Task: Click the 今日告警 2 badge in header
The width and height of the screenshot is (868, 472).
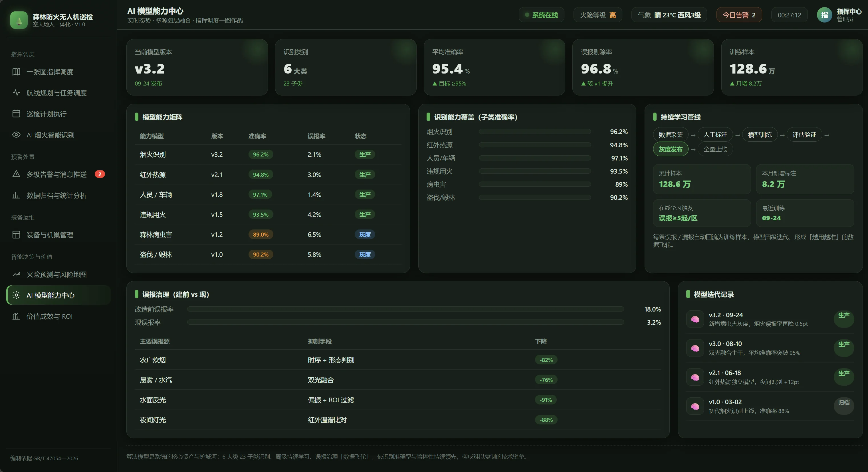Action: coord(739,15)
